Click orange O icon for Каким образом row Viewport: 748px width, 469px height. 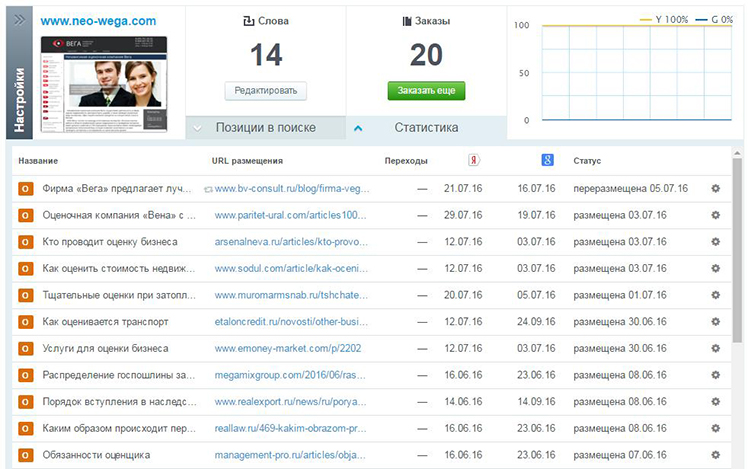coord(25,429)
